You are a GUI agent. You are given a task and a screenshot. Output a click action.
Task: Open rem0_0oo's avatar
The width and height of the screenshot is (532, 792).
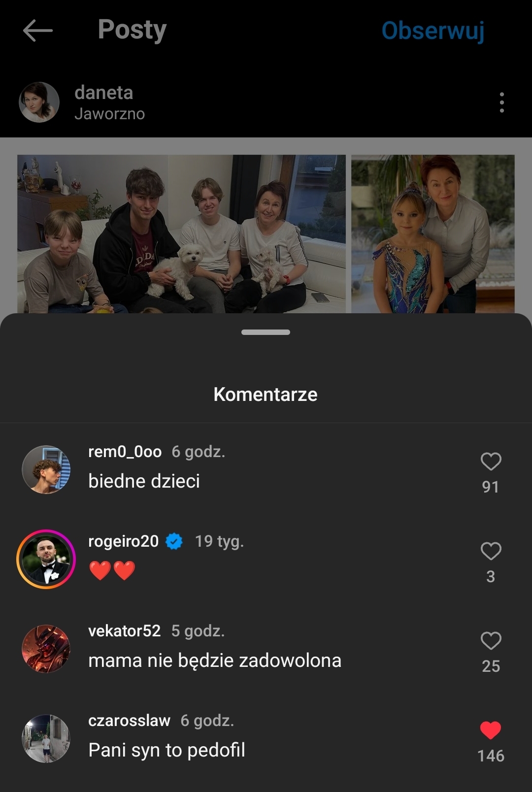point(46,470)
